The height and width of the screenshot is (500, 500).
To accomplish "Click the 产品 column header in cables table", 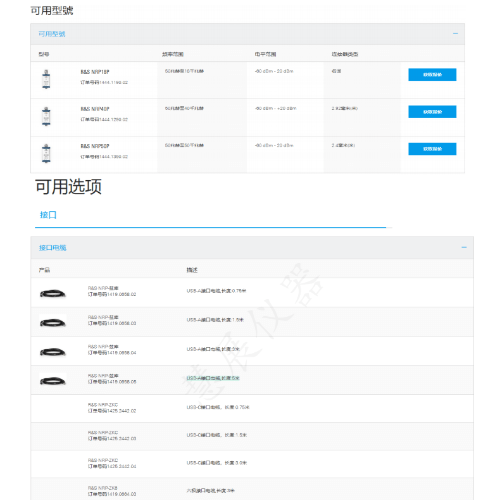I will (44, 270).
